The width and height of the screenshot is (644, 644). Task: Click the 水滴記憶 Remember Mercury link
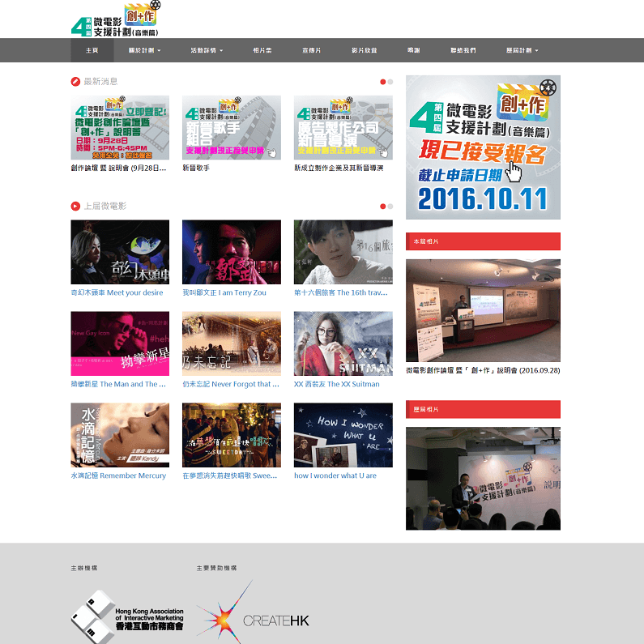118,476
